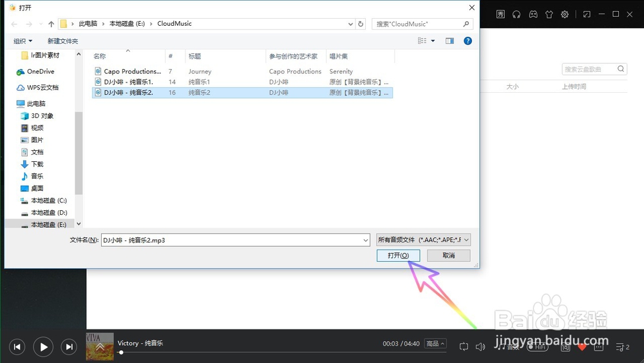Open the 组织 menu
The image size is (644, 363).
tap(23, 41)
